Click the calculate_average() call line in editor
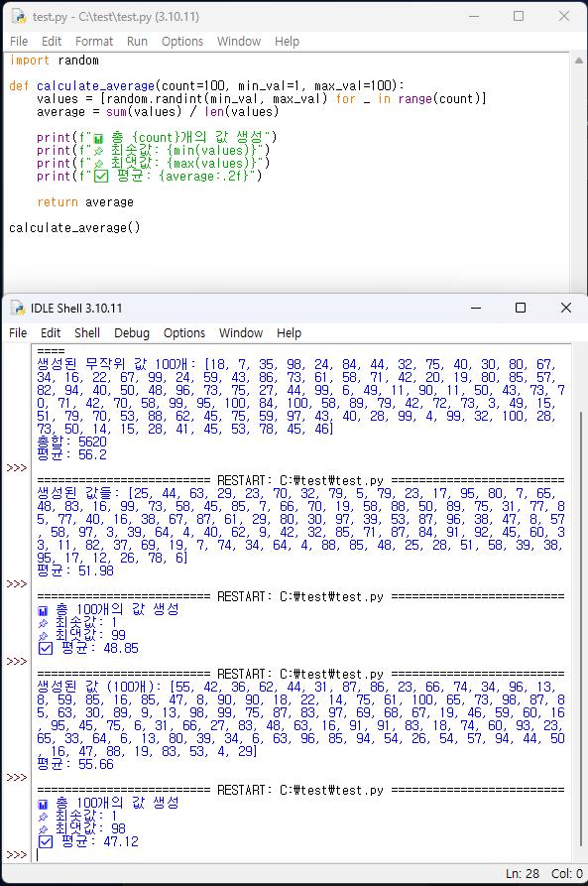The height and width of the screenshot is (886, 588). pyautogui.click(x=74, y=228)
